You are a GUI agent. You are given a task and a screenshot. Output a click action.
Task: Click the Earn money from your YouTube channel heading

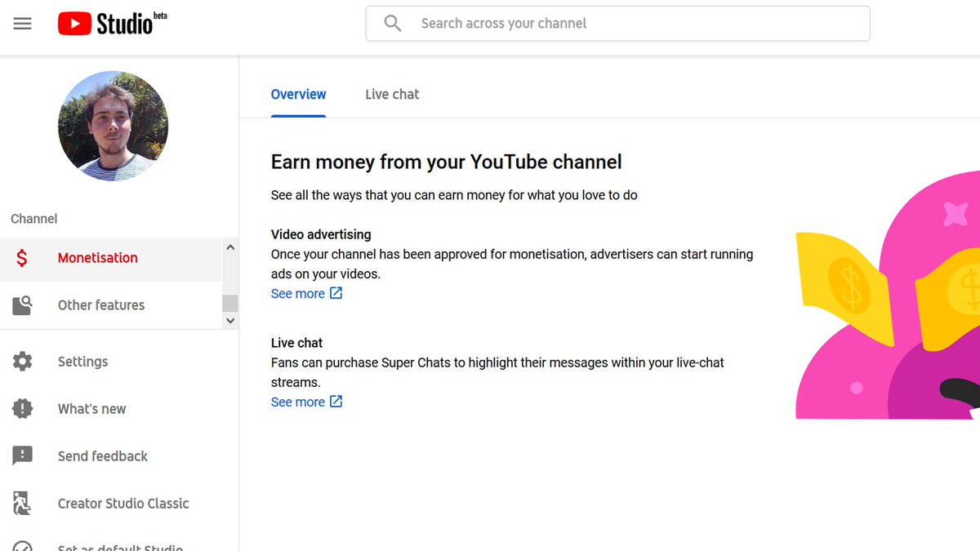click(x=447, y=162)
